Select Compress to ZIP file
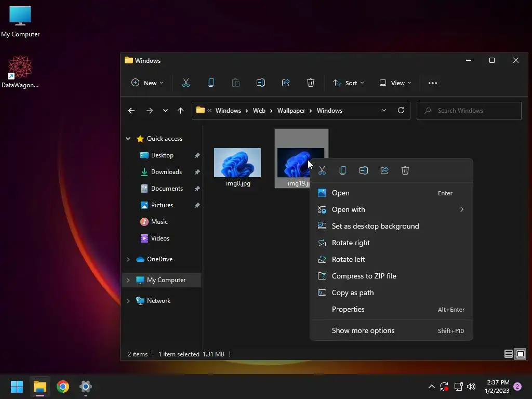The width and height of the screenshot is (532, 399). click(392, 276)
